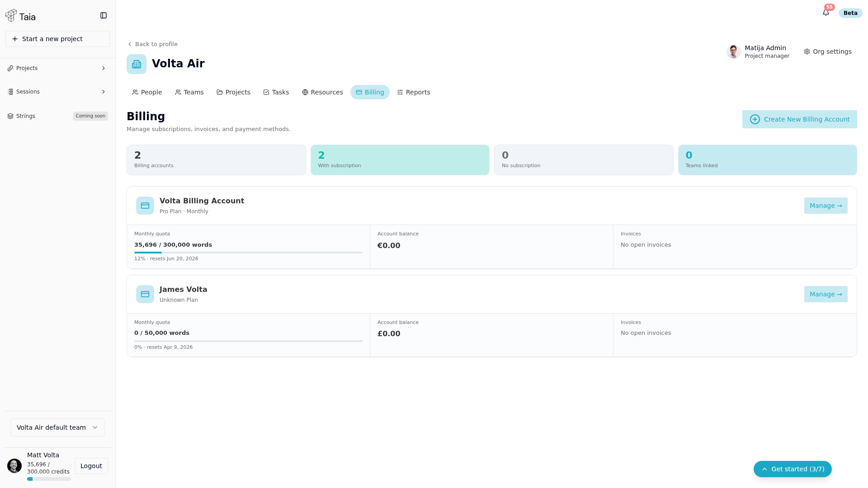Switch to the Tasks tab

pyautogui.click(x=276, y=92)
